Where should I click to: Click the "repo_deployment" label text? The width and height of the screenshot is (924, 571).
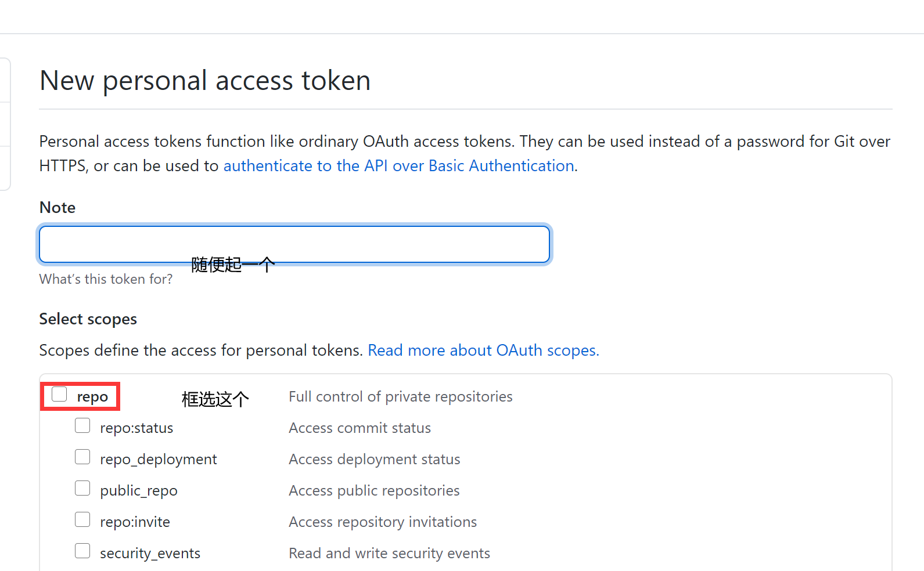coord(158,460)
